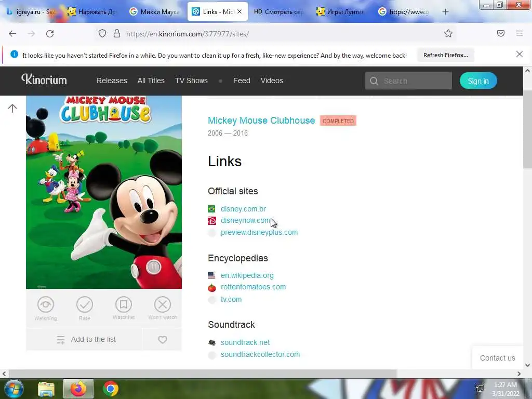Click the US flag icon beside en.wikipedia.org

(x=212, y=275)
